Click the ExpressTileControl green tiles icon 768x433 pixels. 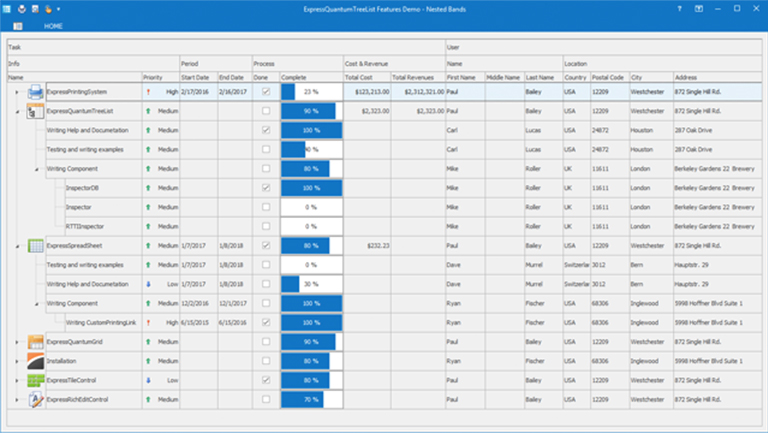(x=35, y=380)
